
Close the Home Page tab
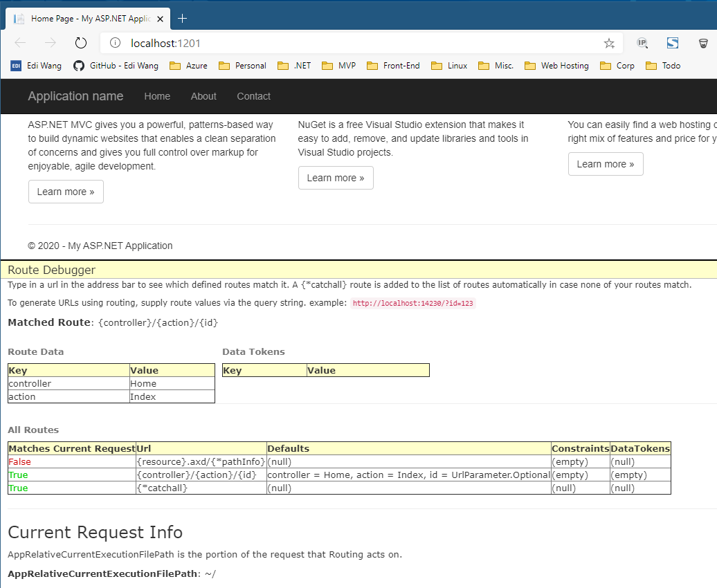(160, 19)
